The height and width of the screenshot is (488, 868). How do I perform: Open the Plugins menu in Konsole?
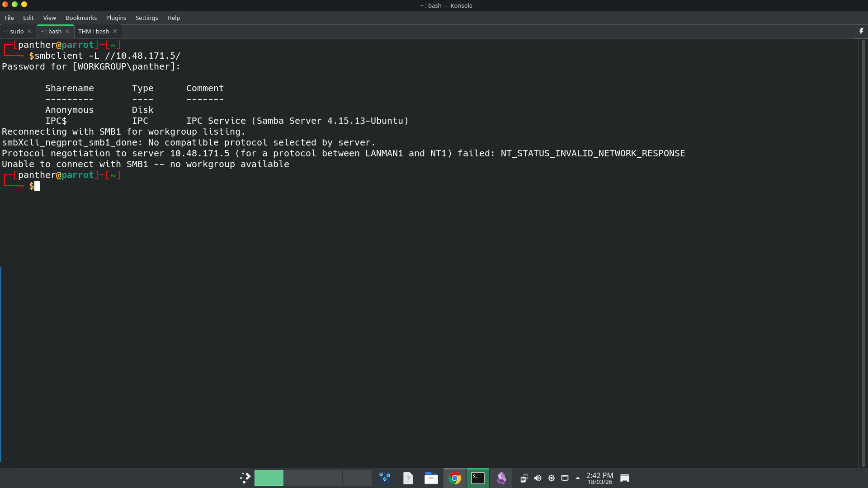click(x=116, y=18)
